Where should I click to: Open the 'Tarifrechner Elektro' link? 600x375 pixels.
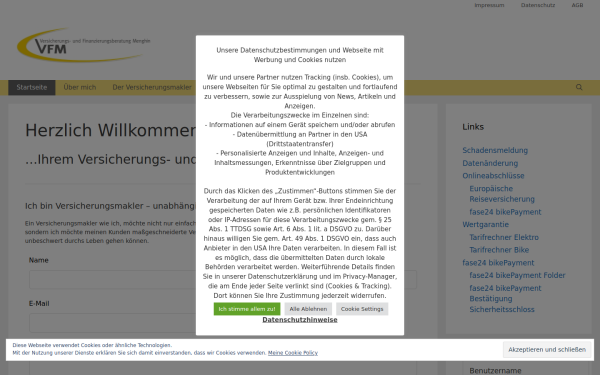(x=504, y=238)
